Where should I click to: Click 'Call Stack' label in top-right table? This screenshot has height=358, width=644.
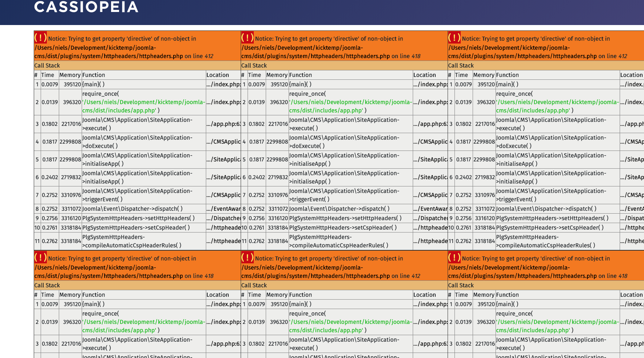tap(461, 66)
